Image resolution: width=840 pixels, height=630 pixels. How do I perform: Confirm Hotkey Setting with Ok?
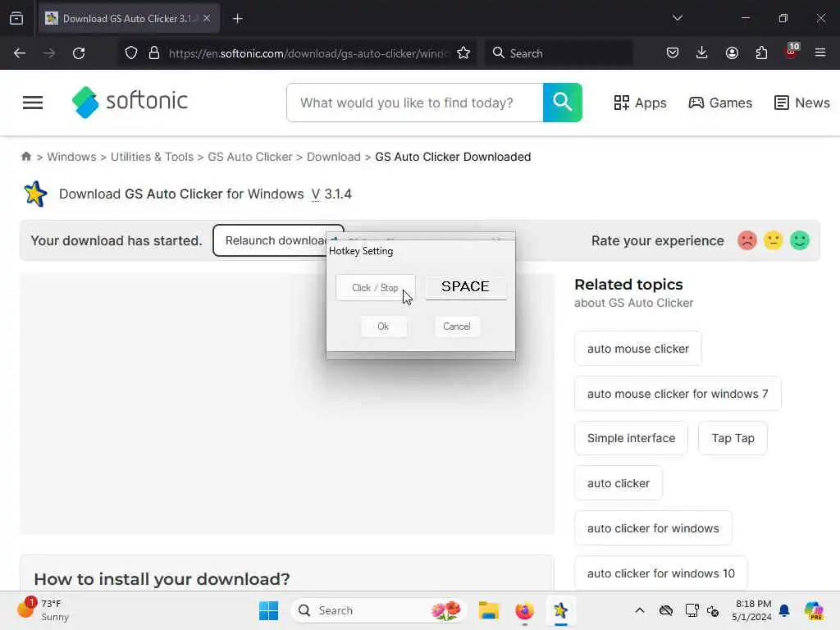coord(383,326)
